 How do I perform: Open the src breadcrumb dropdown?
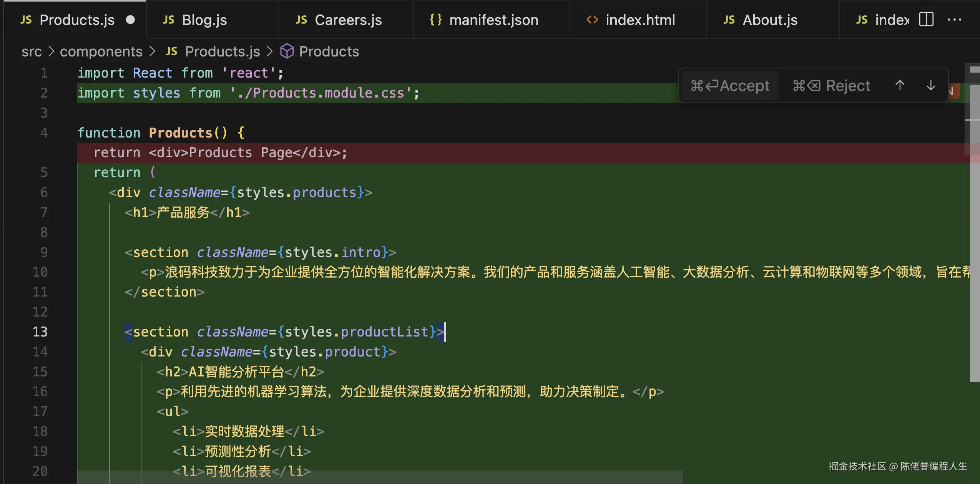click(x=32, y=51)
